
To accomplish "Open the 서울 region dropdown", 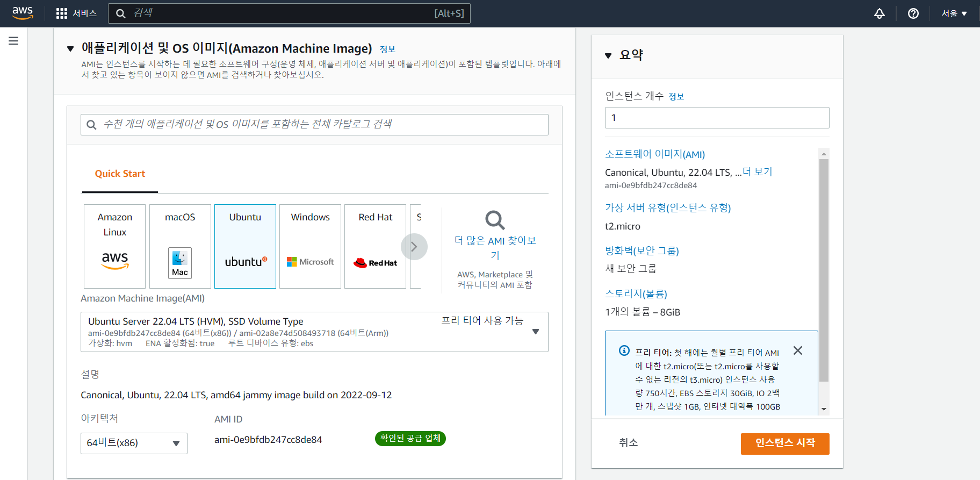I will tap(954, 13).
